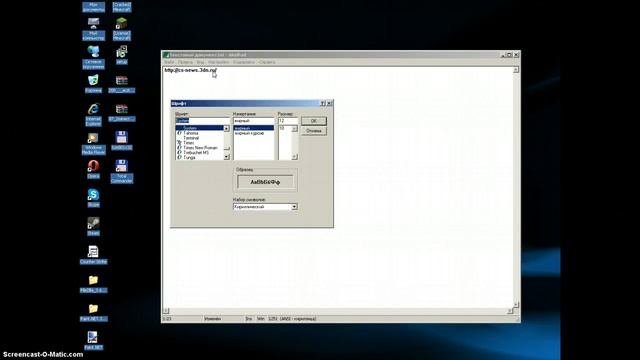Open the Справка menu in AkelPad
The image size is (640, 360).
click(x=267, y=62)
